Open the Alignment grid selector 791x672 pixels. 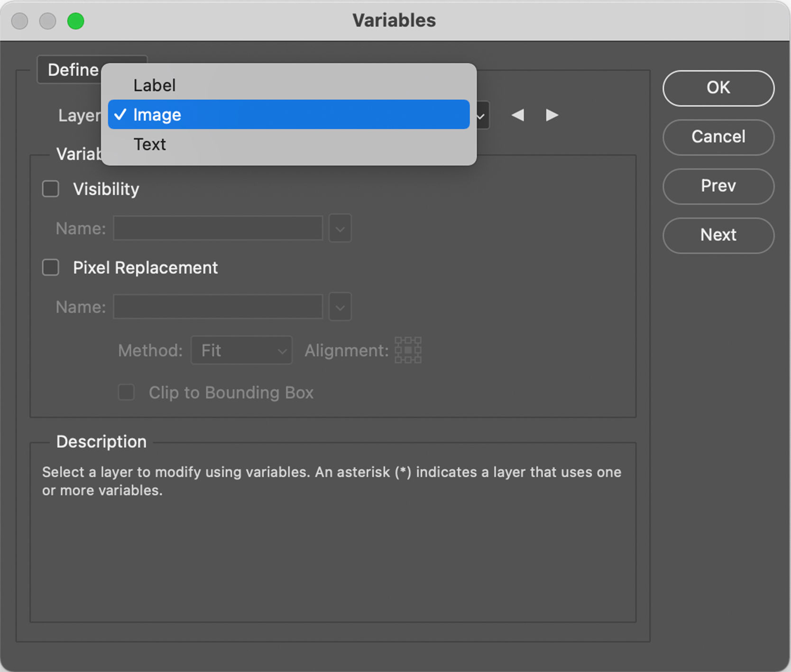pos(407,350)
